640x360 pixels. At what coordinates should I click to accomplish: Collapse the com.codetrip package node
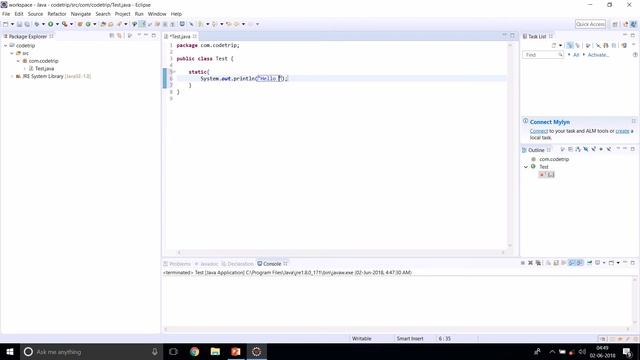click(18, 61)
